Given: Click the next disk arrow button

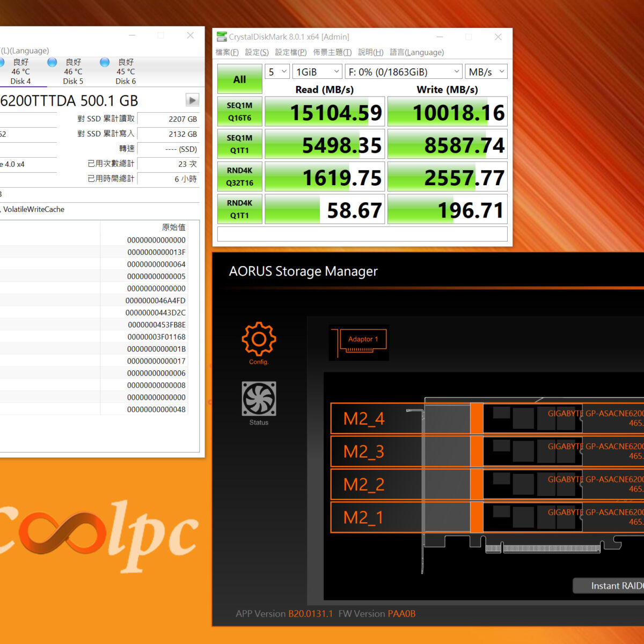Looking at the screenshot, I should [192, 100].
